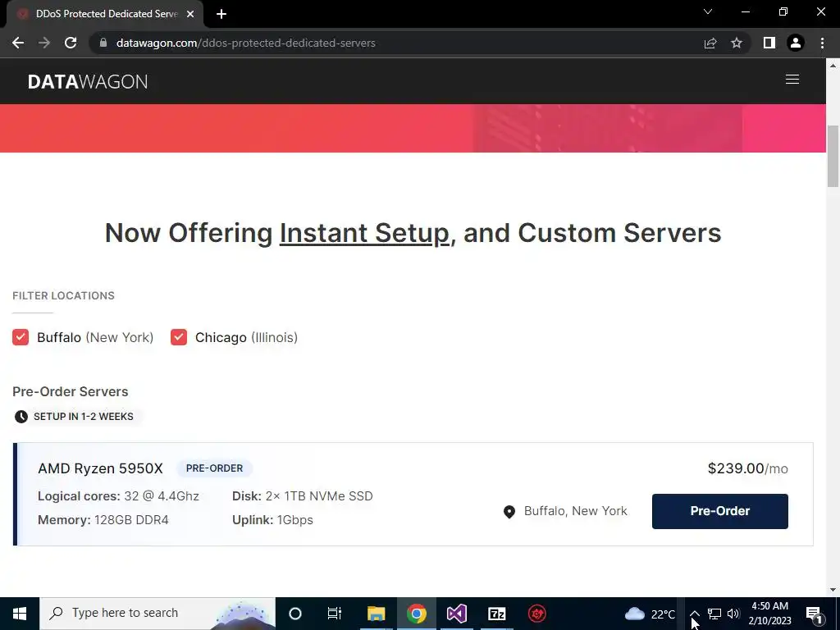Open Chrome profile avatar
Screen dimensions: 840x630
tap(796, 43)
